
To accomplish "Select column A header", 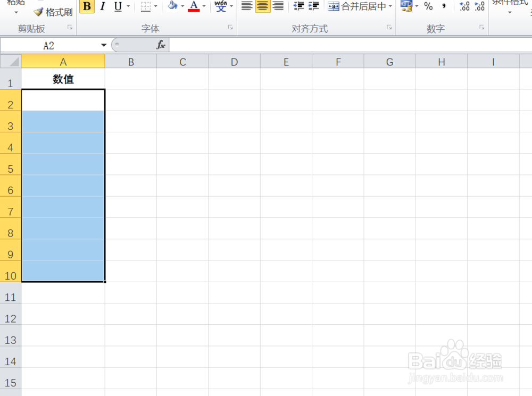I will tap(63, 62).
